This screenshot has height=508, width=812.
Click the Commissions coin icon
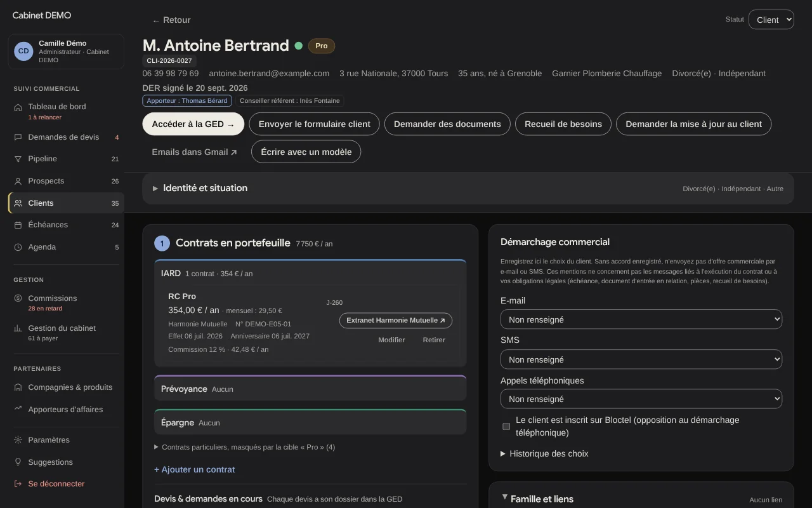[x=18, y=298]
